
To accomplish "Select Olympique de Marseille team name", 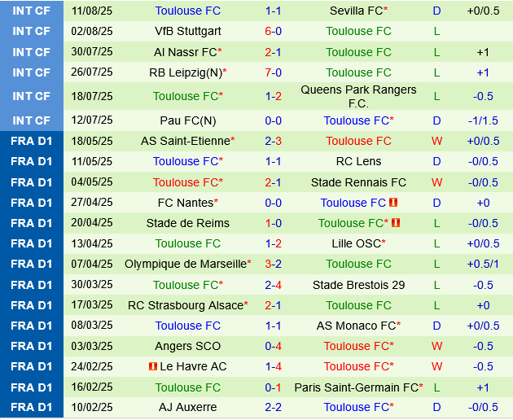I will 186,264.
